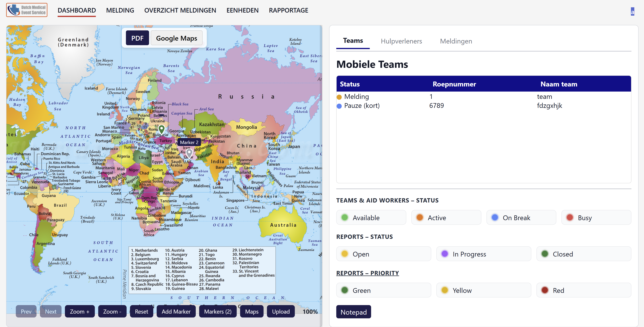The image size is (644, 327).
Task: Click Zoom + on the map
Action: (x=80, y=311)
